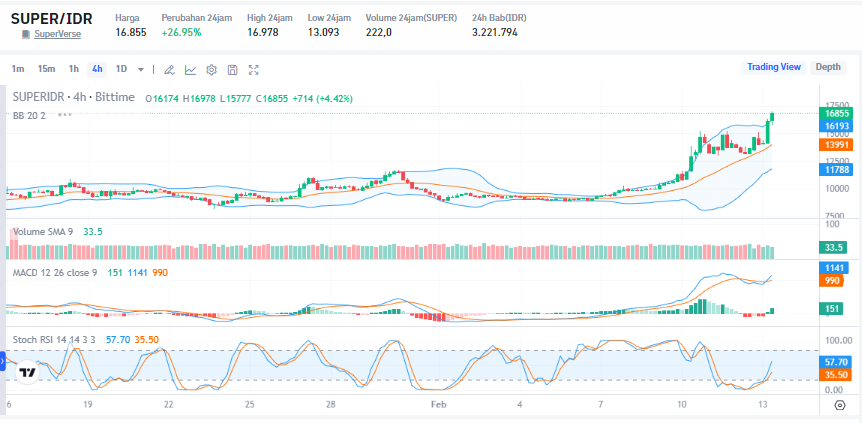Select the 1m timeframe

click(18, 69)
